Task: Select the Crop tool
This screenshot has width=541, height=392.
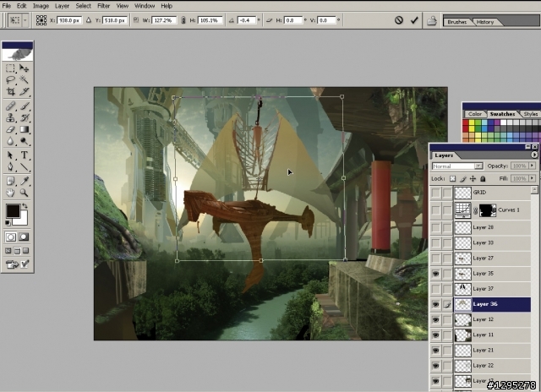Action: (10, 92)
